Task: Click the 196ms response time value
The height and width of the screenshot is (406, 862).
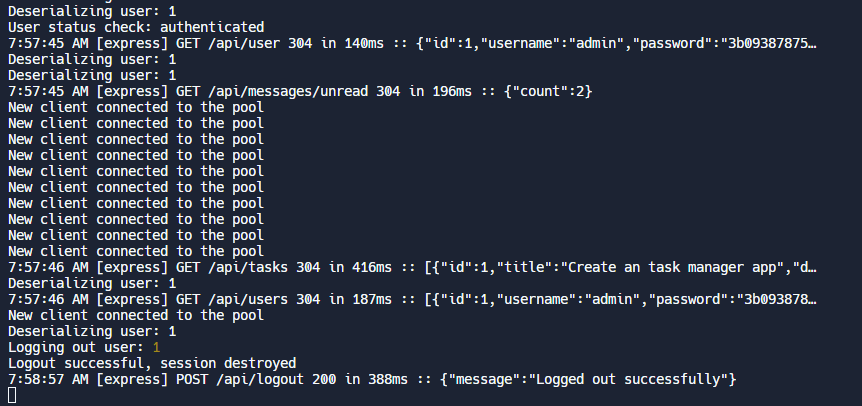Action: pyautogui.click(x=455, y=91)
